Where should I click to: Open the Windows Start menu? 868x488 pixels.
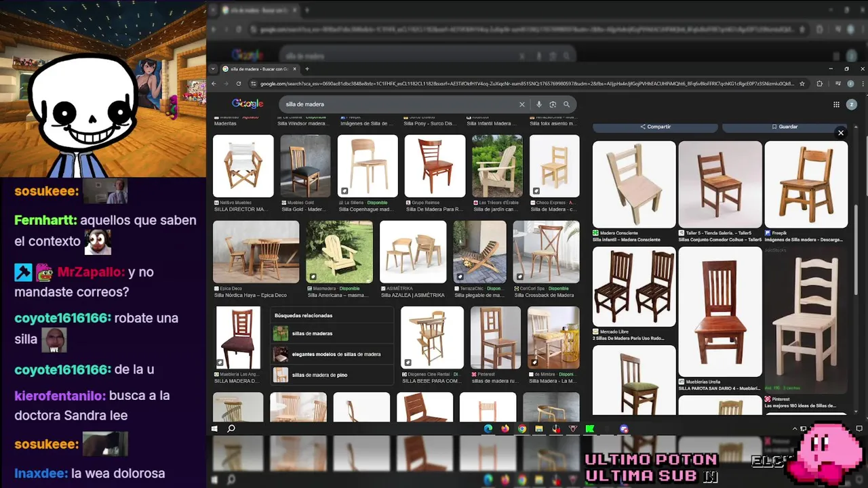(214, 428)
